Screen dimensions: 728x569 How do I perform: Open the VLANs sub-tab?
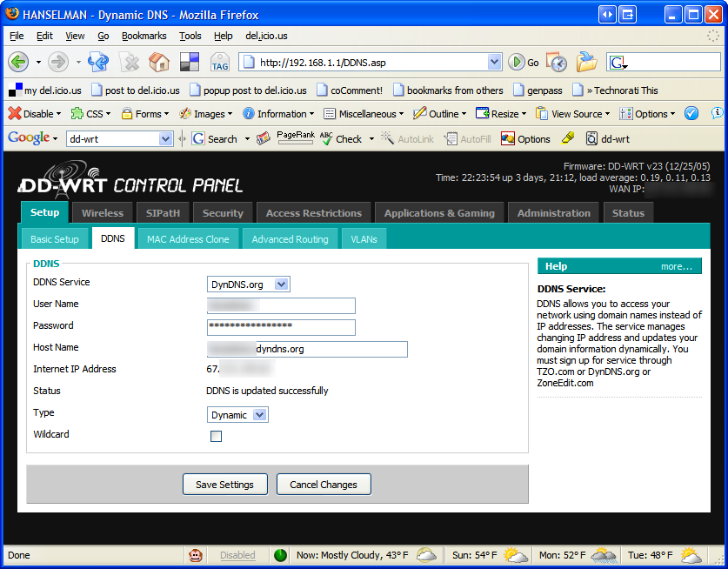coord(364,239)
